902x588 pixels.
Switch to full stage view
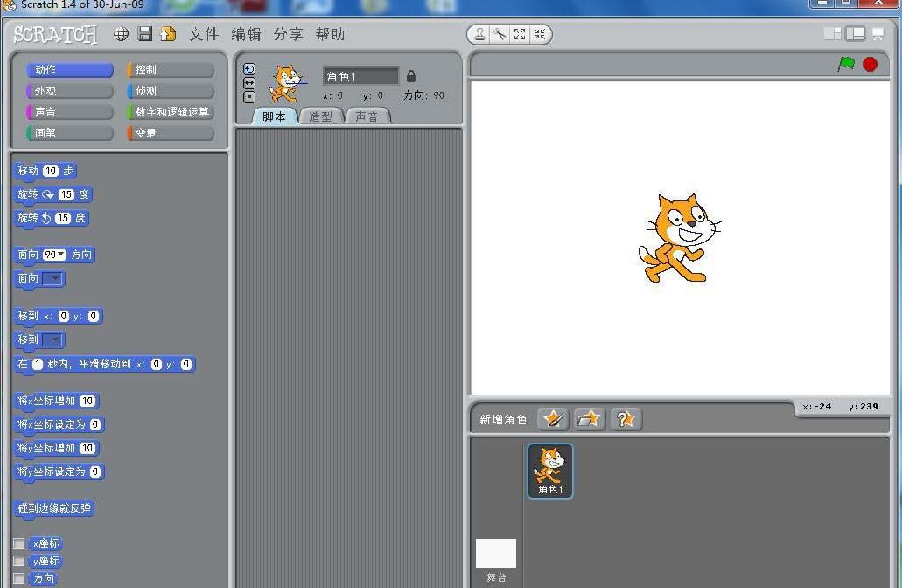(856, 34)
